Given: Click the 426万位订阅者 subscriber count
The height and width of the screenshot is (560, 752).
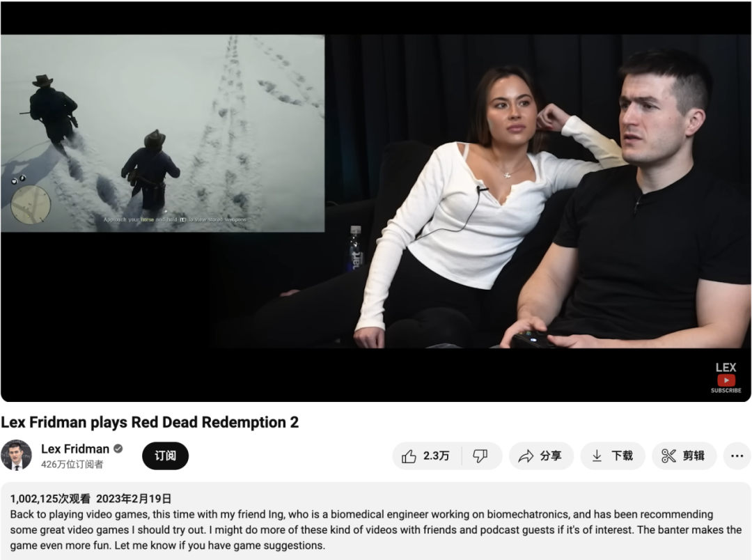Looking at the screenshot, I should 72,465.
